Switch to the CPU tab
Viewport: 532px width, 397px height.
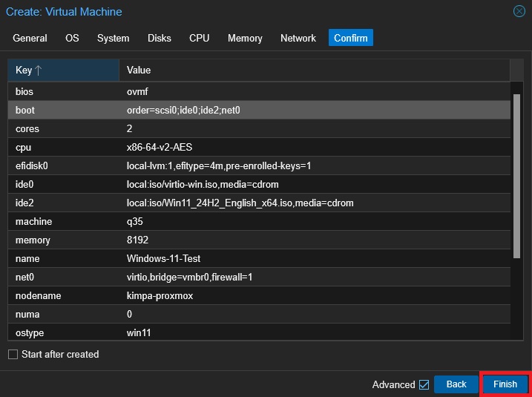(x=199, y=38)
